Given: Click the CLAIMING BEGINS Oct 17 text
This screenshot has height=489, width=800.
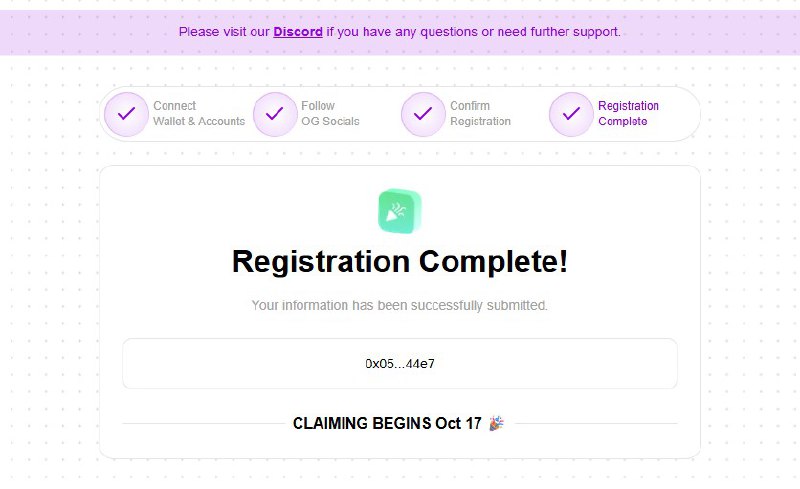Looking at the screenshot, I should [387, 423].
